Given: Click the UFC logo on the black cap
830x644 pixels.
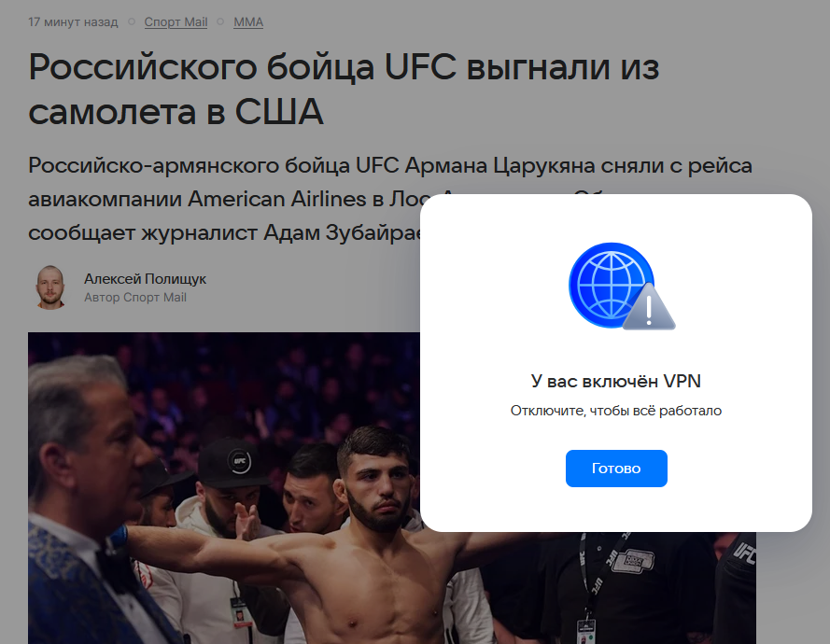Looking at the screenshot, I should 239,461.
